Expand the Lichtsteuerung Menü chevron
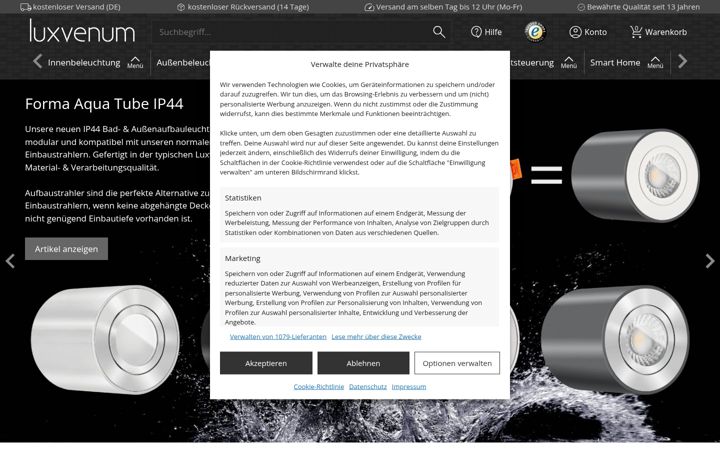720x450 pixels. (568, 62)
